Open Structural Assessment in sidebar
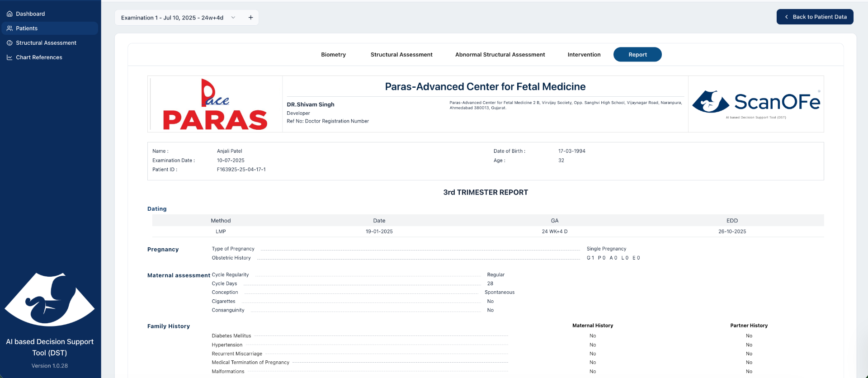868x378 pixels. (50, 43)
